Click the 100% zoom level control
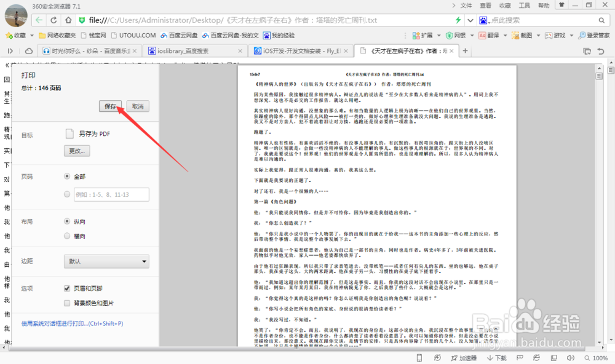Image resolution: width=615 pixels, height=364 pixels. (x=596, y=358)
